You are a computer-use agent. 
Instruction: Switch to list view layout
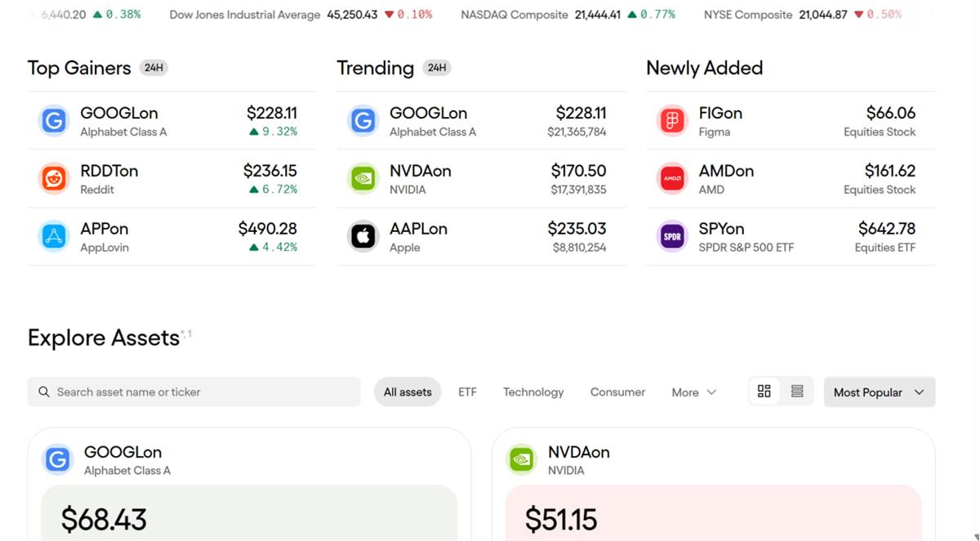[x=797, y=391]
